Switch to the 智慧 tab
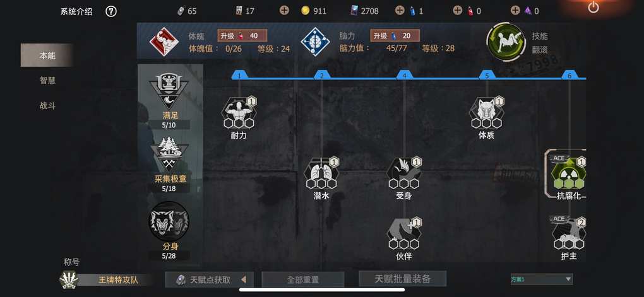Screen dimensions: 644x297 [x=47, y=81]
